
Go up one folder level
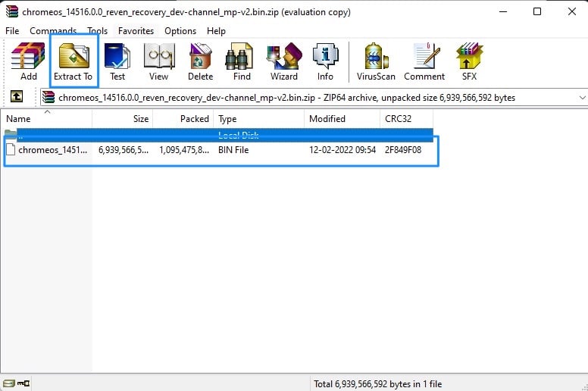[16, 97]
